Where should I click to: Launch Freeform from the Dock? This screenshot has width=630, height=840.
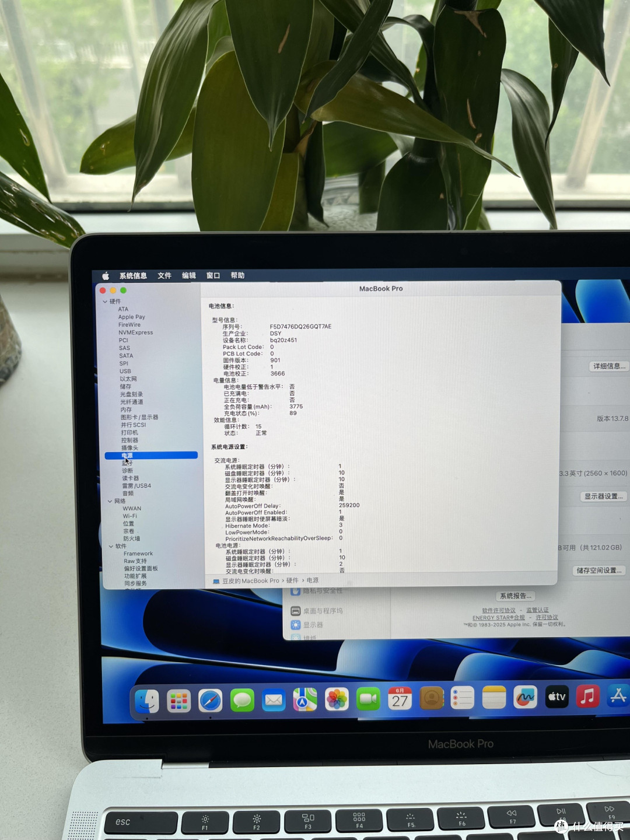(525, 696)
